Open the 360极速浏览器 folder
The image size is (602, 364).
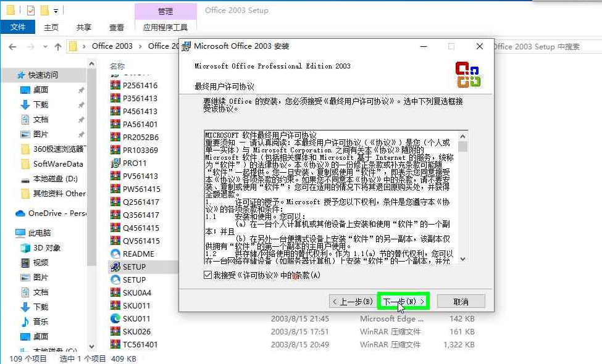(54, 149)
